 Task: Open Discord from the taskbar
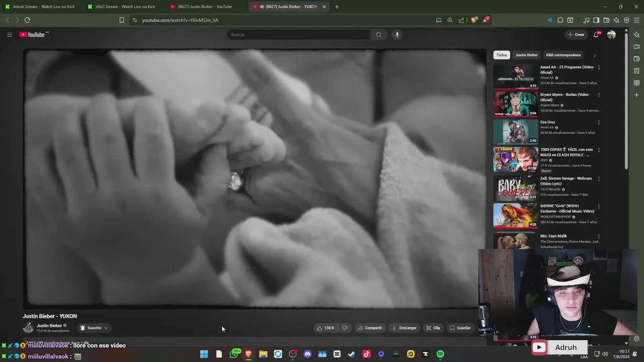(x=307, y=354)
